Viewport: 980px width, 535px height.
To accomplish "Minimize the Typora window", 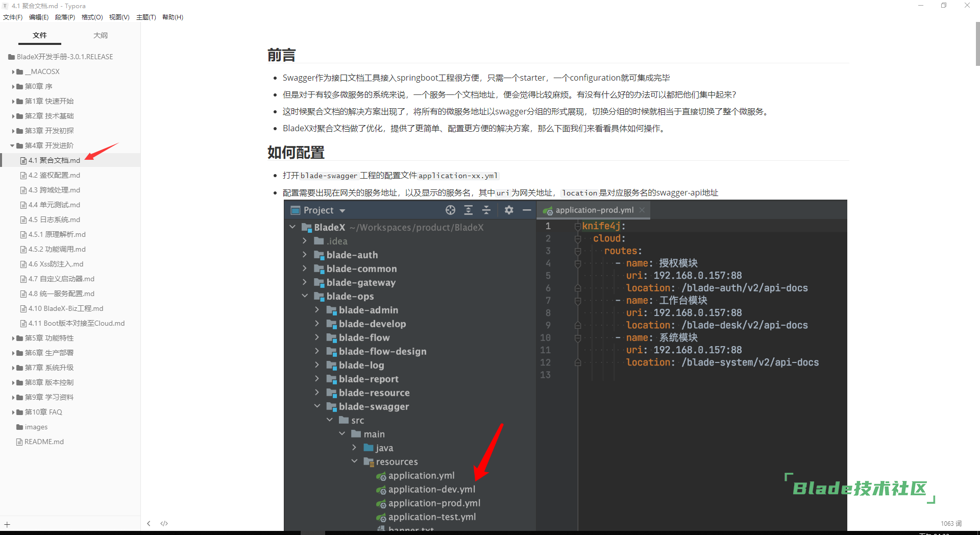I will (921, 6).
